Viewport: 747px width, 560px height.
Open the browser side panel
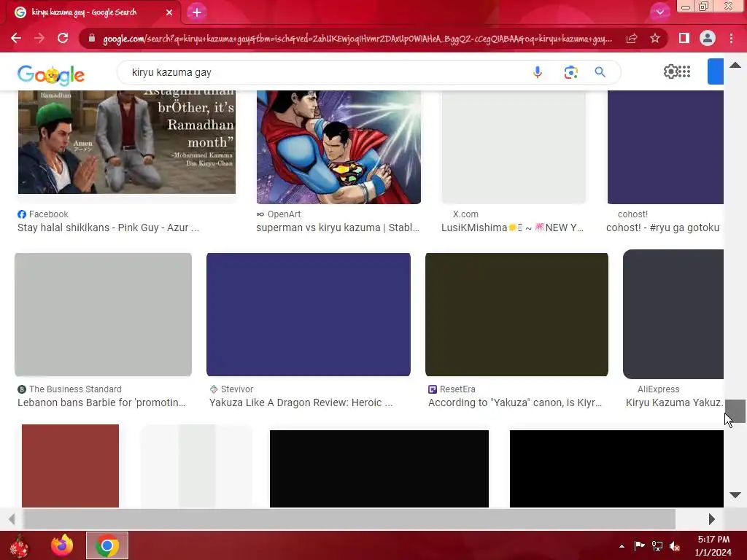tap(684, 38)
